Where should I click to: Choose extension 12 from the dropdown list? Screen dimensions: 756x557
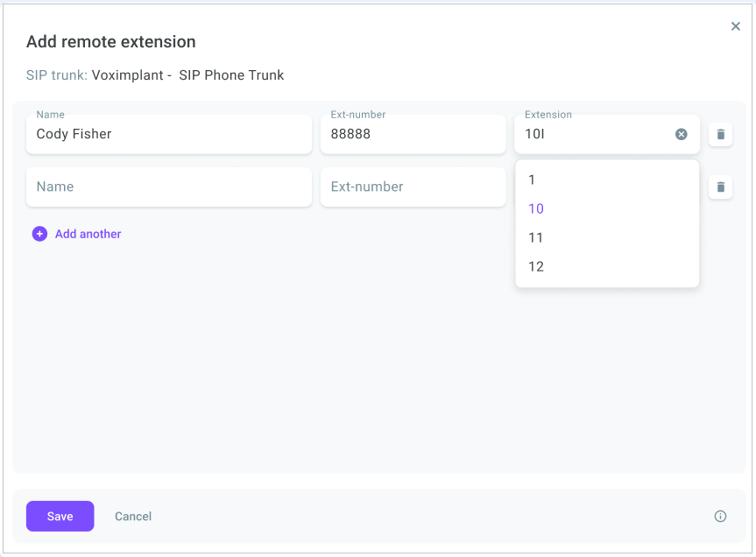(x=607, y=266)
